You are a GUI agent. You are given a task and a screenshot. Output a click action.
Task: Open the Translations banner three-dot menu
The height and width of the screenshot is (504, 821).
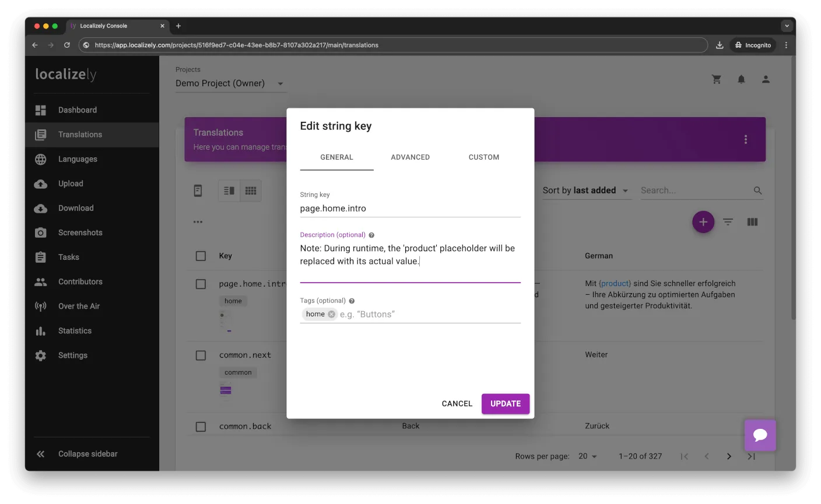(x=745, y=139)
